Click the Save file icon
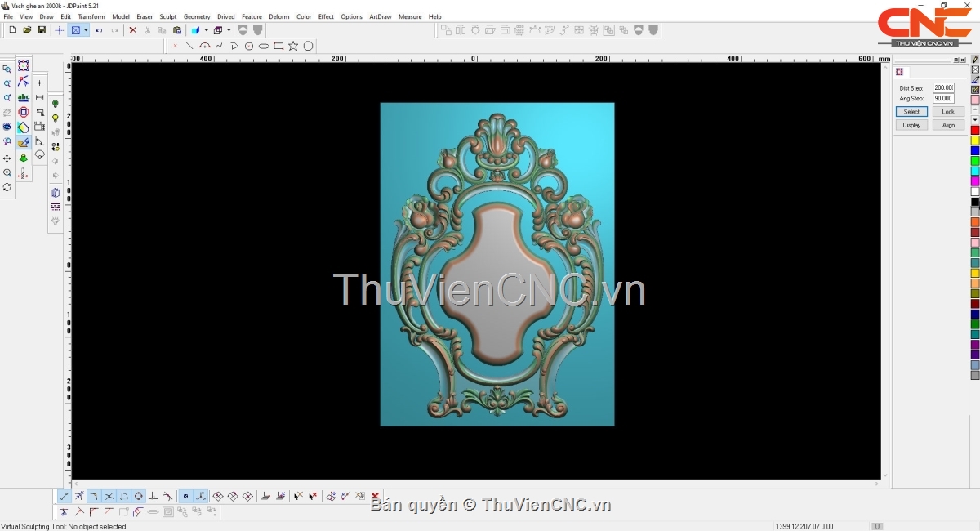 [x=42, y=30]
